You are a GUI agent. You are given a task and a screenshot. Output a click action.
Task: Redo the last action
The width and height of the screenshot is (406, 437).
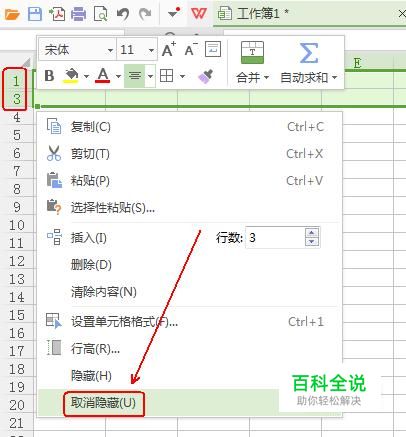[145, 14]
